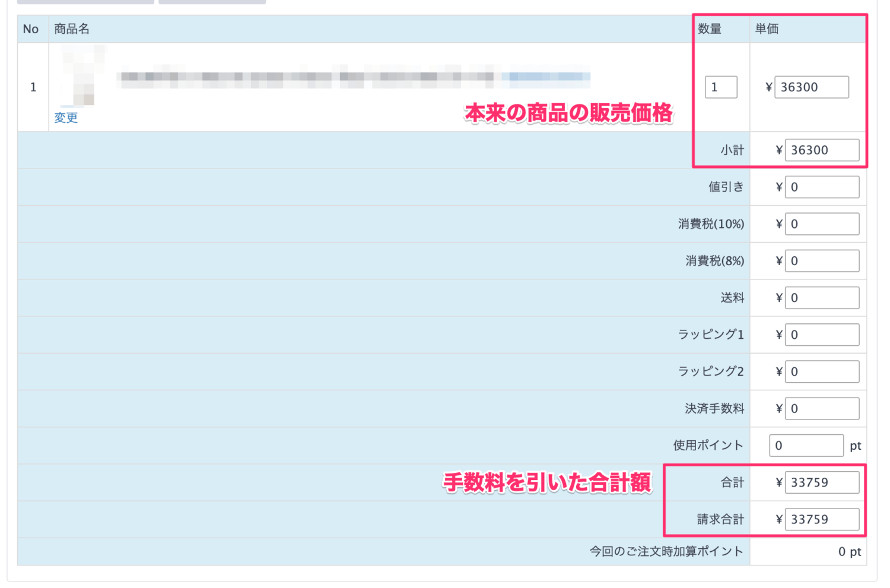Click the No column header
Screen dimensions: 890x588
click(x=31, y=29)
